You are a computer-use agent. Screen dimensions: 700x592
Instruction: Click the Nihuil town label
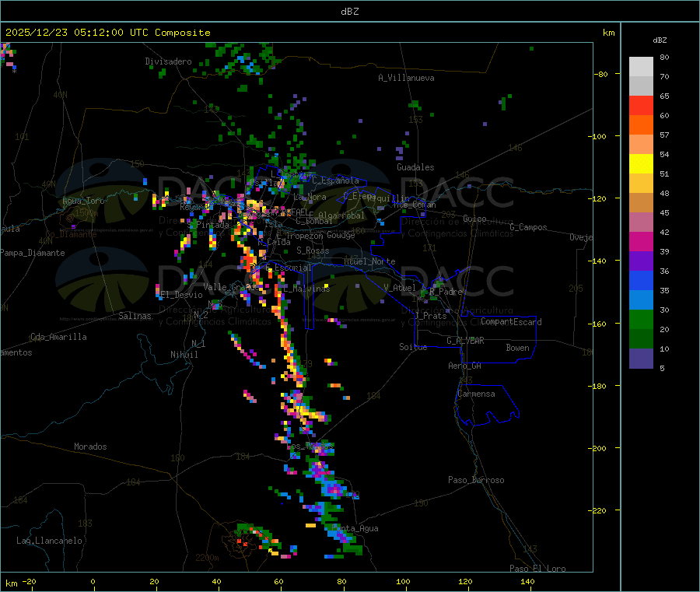(x=184, y=355)
